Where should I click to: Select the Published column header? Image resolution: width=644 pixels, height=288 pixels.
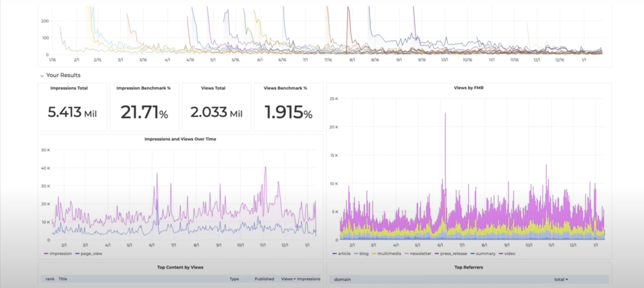pyautogui.click(x=264, y=279)
